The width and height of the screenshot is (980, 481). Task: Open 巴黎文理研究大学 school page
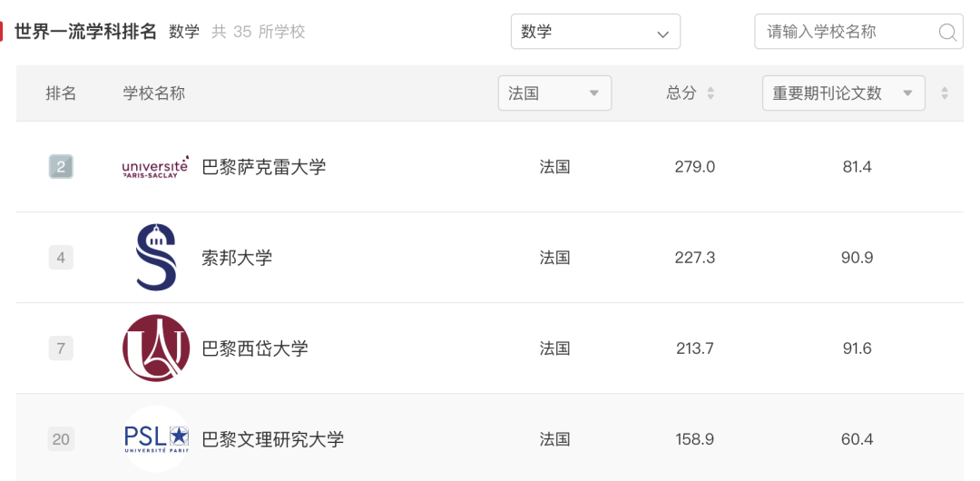point(272,439)
